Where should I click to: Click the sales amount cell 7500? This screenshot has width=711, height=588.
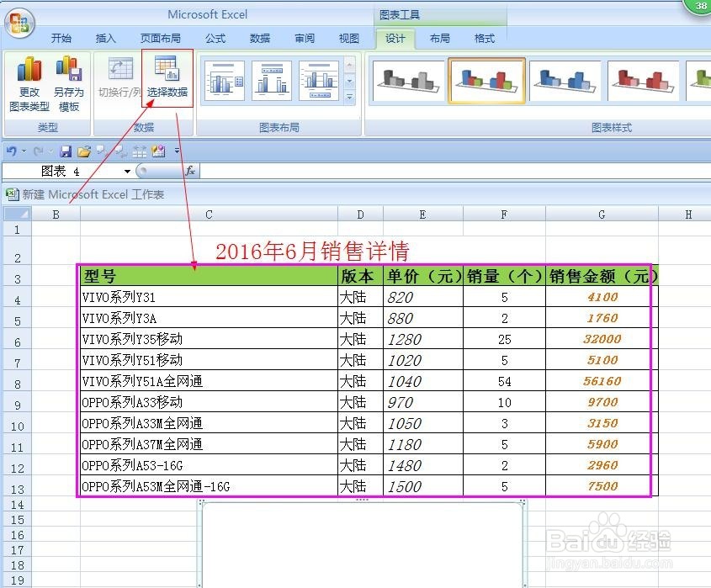coord(602,486)
